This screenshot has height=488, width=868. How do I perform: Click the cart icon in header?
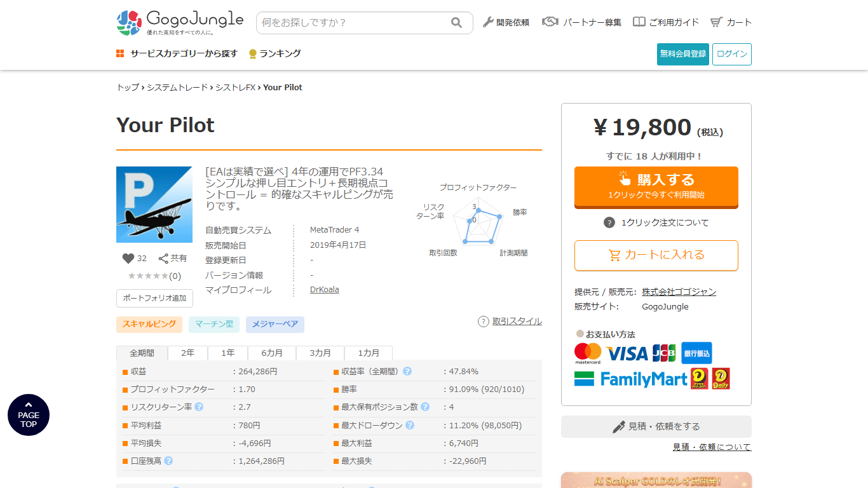[717, 22]
